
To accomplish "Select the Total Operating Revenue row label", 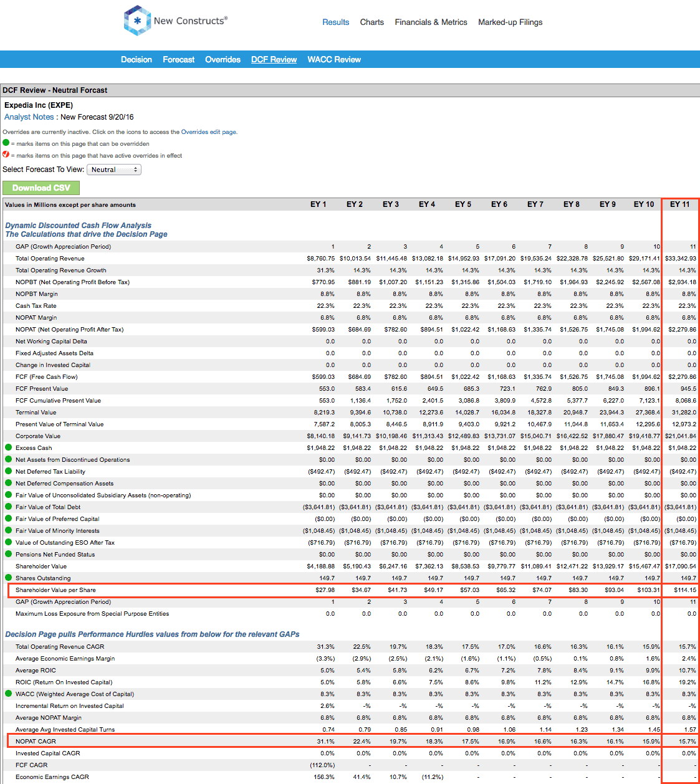I will (x=50, y=259).
